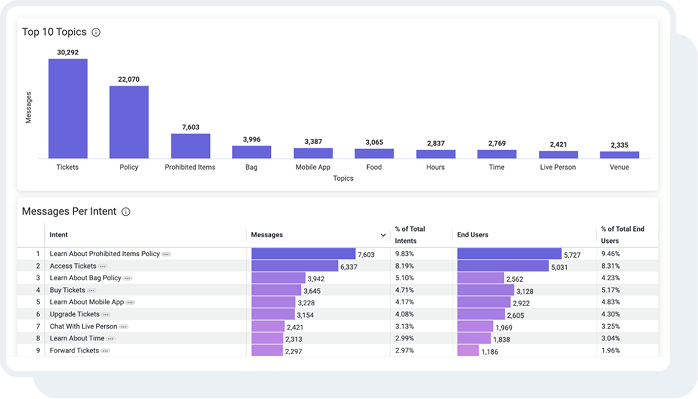Select the Prohibited Items bar
This screenshot has height=399, width=698.
(x=191, y=146)
